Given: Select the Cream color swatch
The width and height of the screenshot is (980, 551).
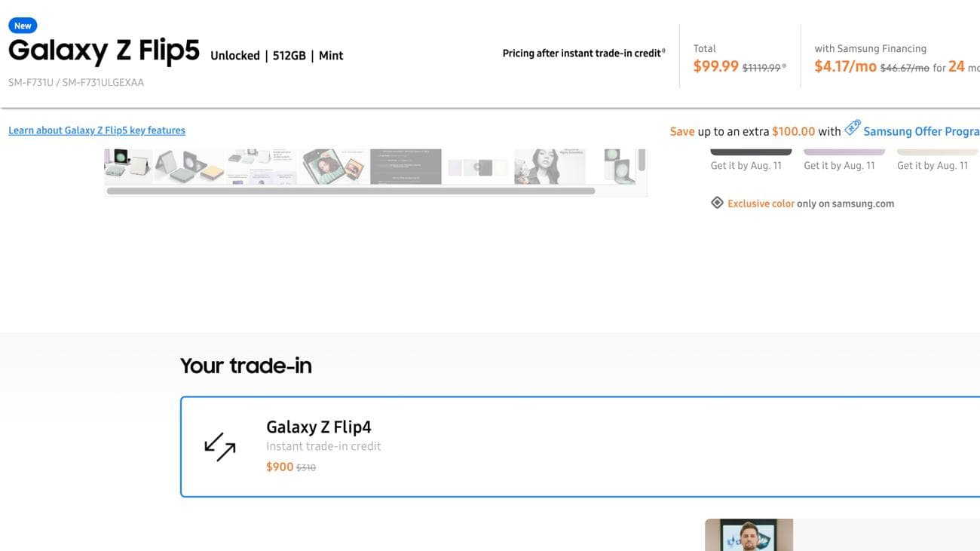Looking at the screenshot, I should pyautogui.click(x=937, y=148).
